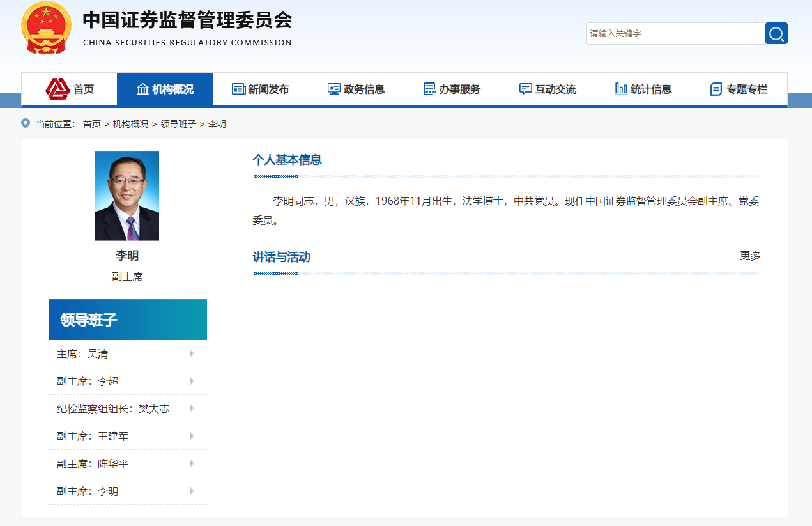Click the 讲话与活动 section heading

click(x=281, y=257)
